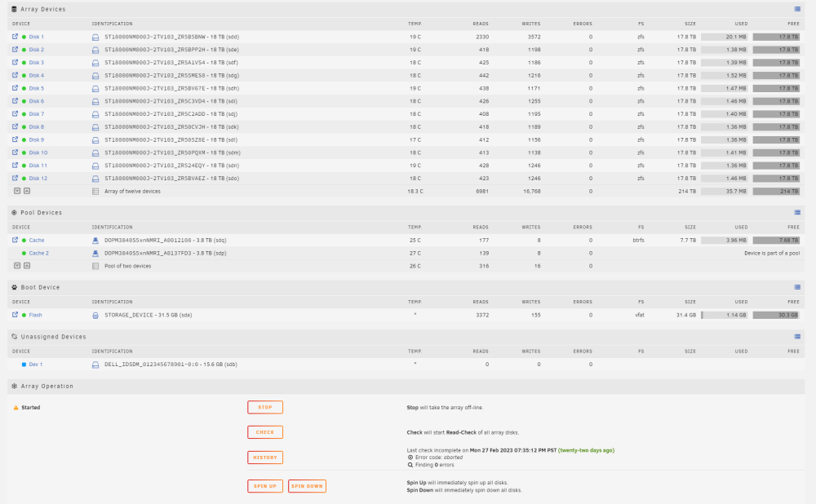This screenshot has width=816, height=504.
Task: Click the blue square status of Dev 1
Action: pos(24,365)
